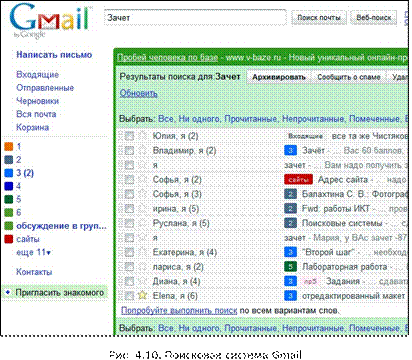The width and height of the screenshot is (412, 360).
Task: Select checkbox for Екатерина, я (4)
Action: (129, 252)
